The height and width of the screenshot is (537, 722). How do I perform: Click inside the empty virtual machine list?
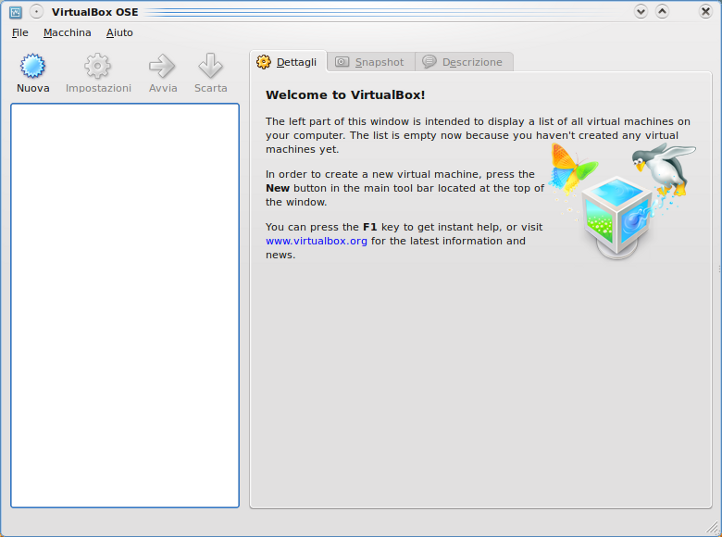125,305
